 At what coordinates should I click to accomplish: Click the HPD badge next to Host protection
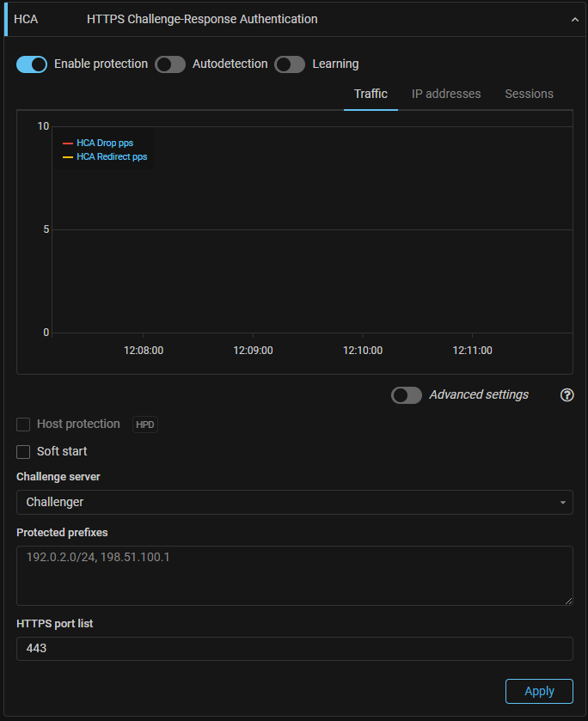[x=145, y=425]
